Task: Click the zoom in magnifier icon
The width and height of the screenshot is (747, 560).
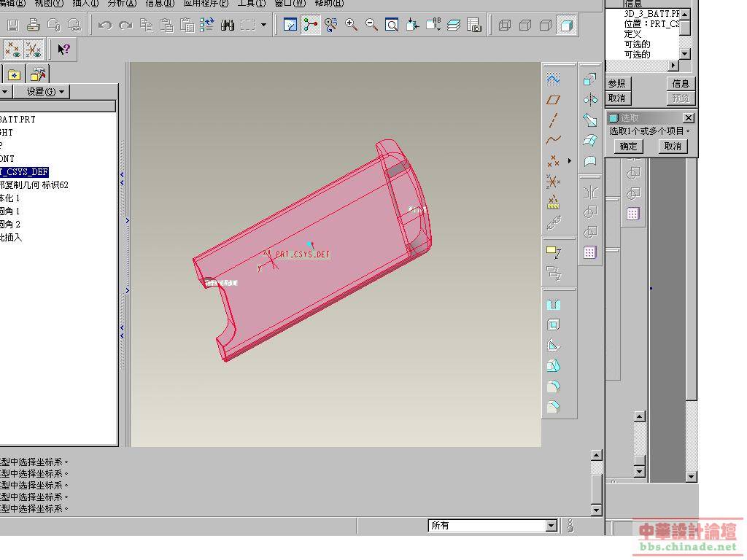Action: point(352,26)
